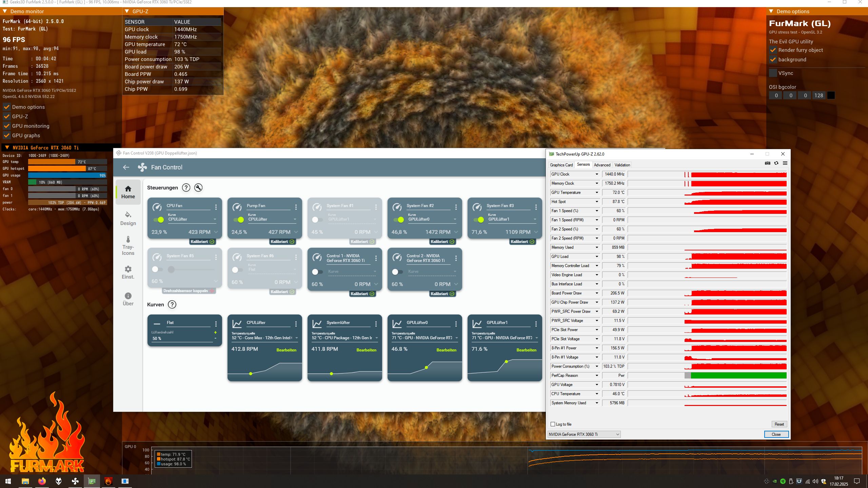The width and height of the screenshot is (868, 488).
Task: Toggle the System Fan #1 switch on
Action: [317, 220]
